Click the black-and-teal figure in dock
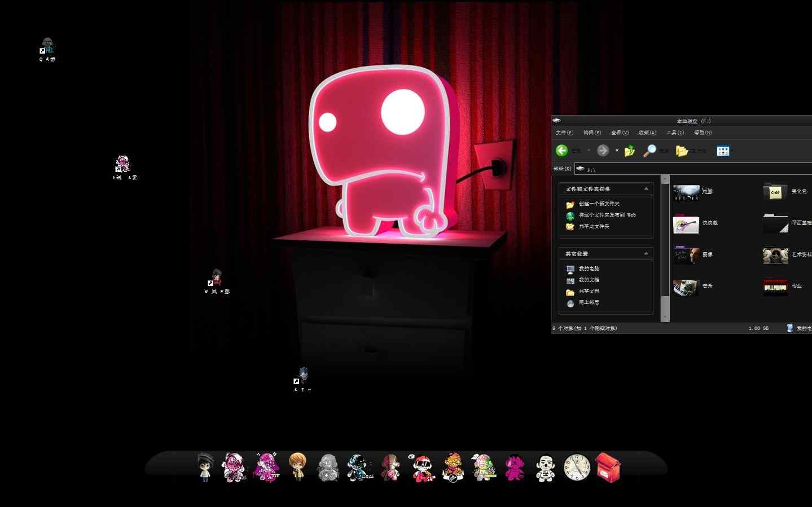This screenshot has width=812, height=507. (x=359, y=468)
